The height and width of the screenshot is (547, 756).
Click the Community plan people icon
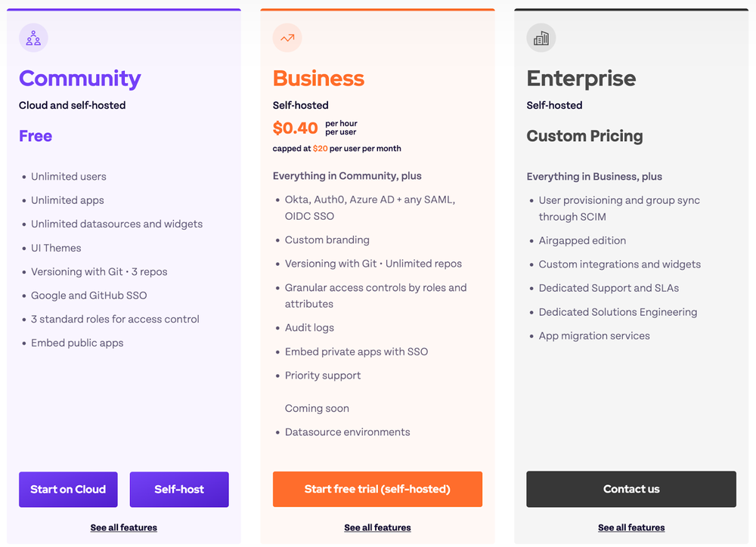point(33,37)
